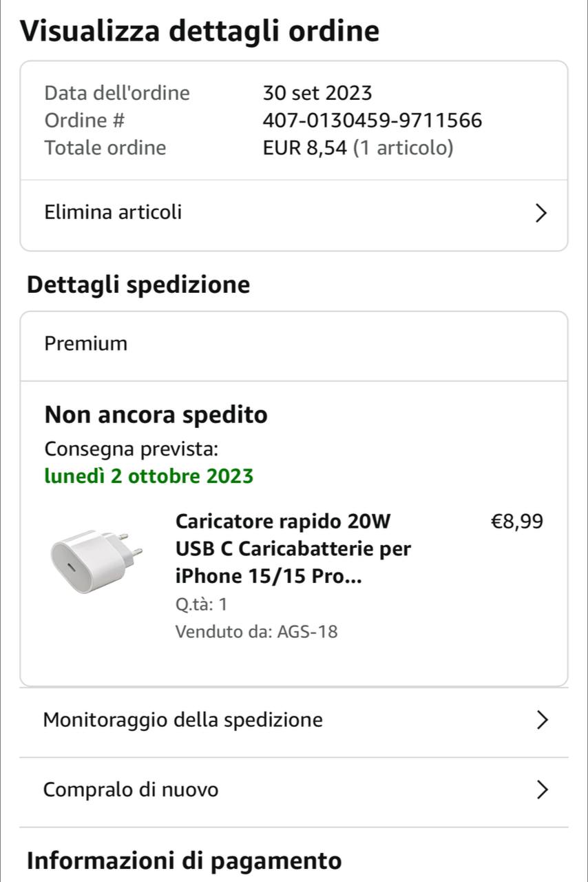Tap the Informazioni di pagamento heading
Image resolution: width=588 pixels, height=882 pixels.
184,861
